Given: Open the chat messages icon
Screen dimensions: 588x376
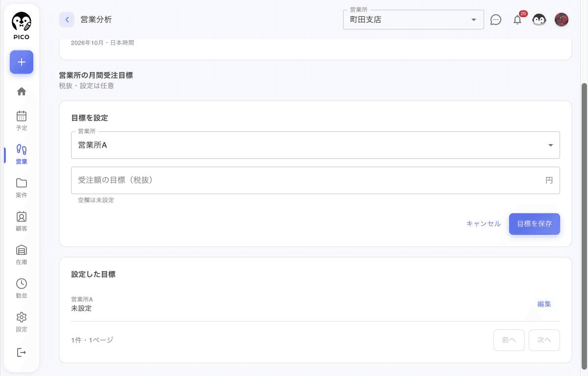Looking at the screenshot, I should click(x=496, y=20).
